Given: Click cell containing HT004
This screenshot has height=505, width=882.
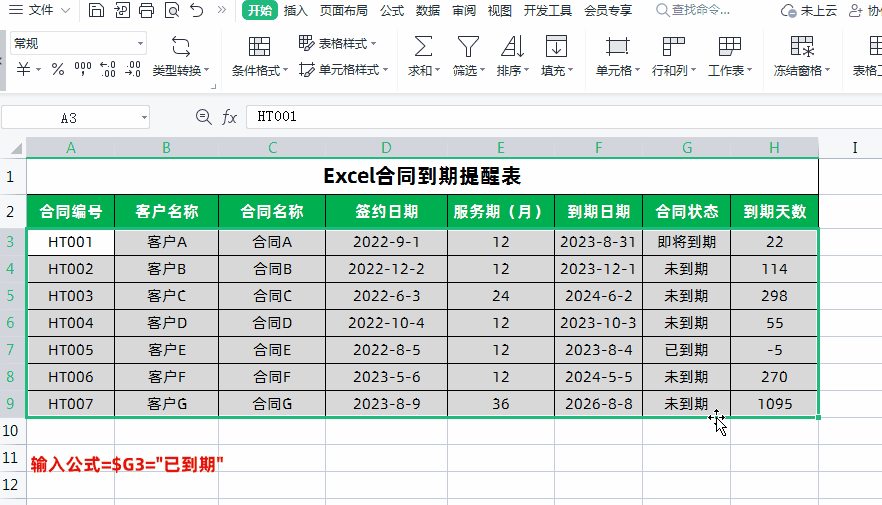Looking at the screenshot, I should click(x=70, y=323).
